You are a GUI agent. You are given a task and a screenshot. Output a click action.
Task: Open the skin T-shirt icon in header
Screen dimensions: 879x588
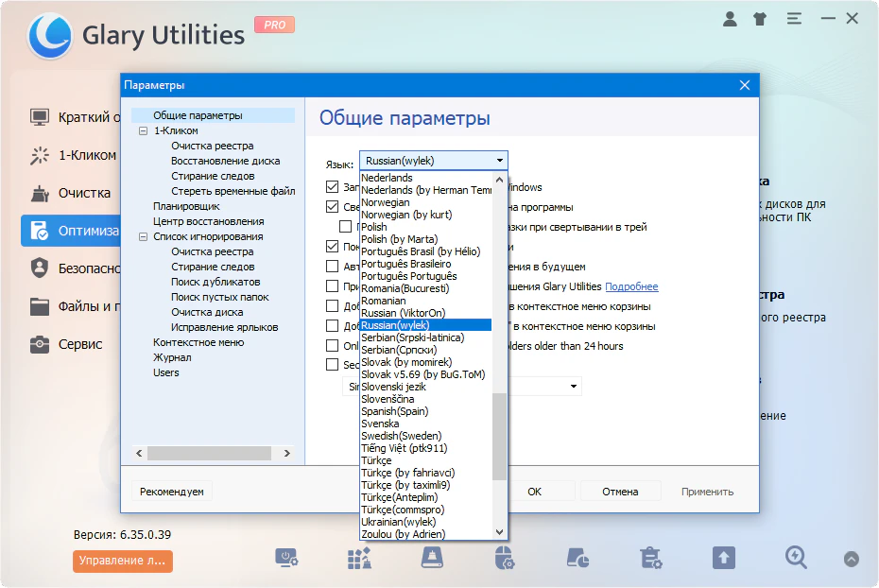[761, 18]
